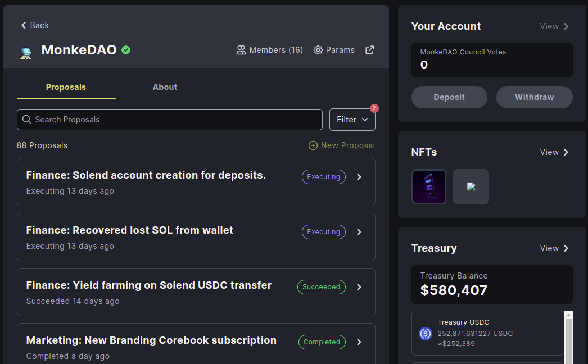Click the MonkeDAO avatar logo
Image resolution: width=588 pixels, height=364 pixels.
(26, 52)
